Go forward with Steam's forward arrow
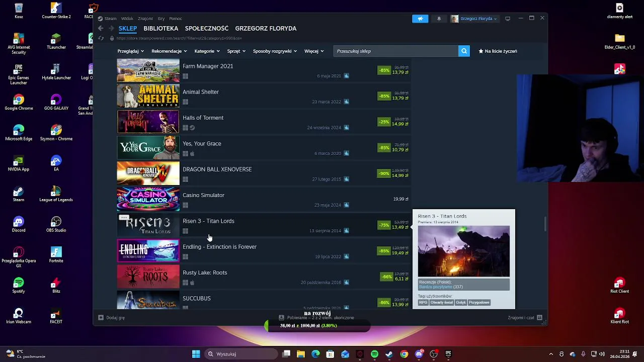 (x=111, y=29)
